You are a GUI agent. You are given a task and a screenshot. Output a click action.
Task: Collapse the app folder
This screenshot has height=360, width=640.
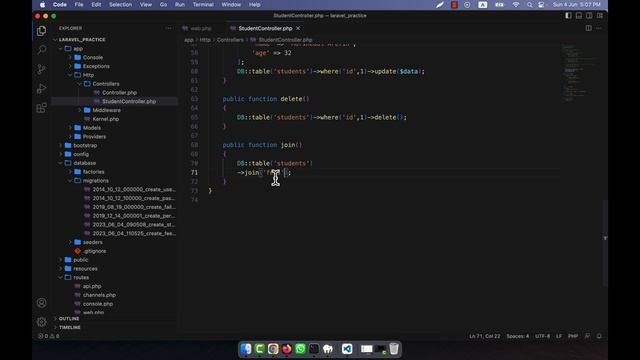pos(78,49)
